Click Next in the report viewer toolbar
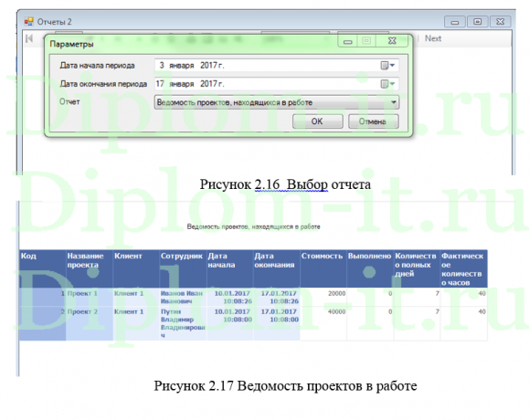529x420 pixels. tap(433, 38)
